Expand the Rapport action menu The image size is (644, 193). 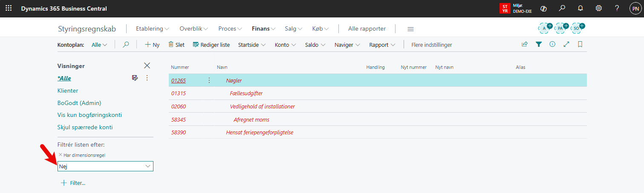click(382, 45)
